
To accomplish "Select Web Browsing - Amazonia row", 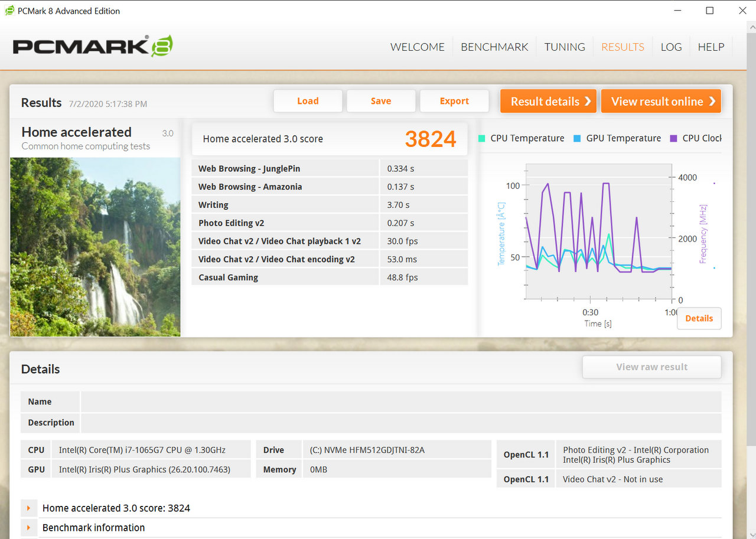I will pos(330,187).
